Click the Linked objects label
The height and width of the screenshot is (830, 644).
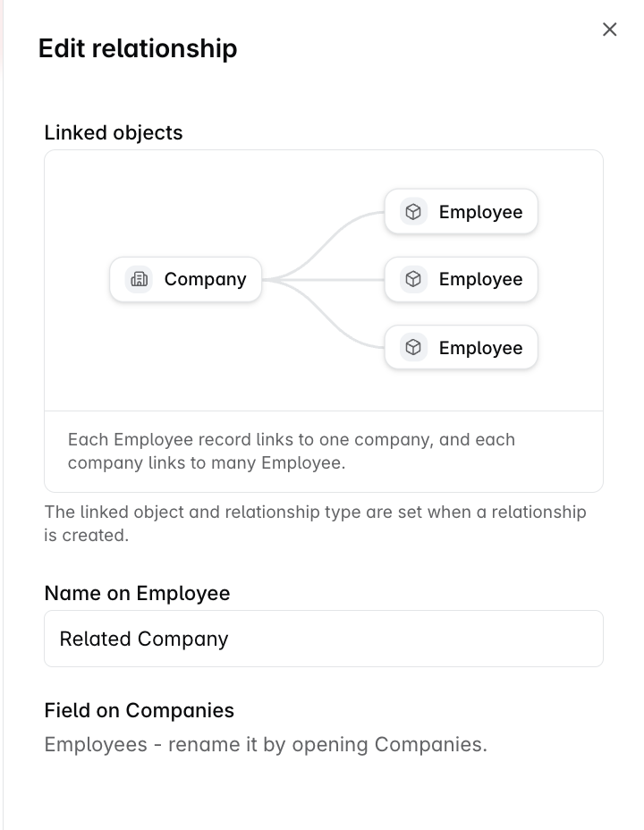114,132
